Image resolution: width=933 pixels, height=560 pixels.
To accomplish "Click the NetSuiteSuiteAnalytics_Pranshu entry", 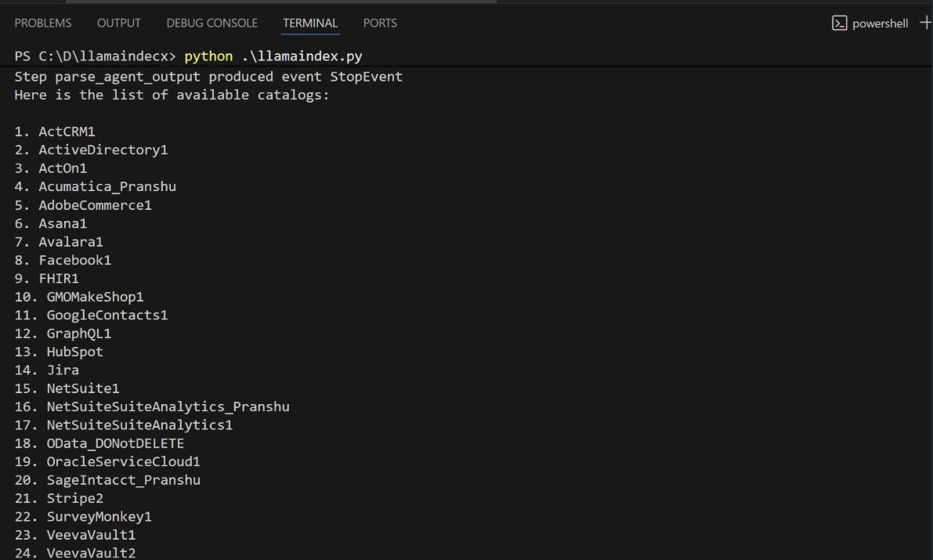I will tap(168, 406).
